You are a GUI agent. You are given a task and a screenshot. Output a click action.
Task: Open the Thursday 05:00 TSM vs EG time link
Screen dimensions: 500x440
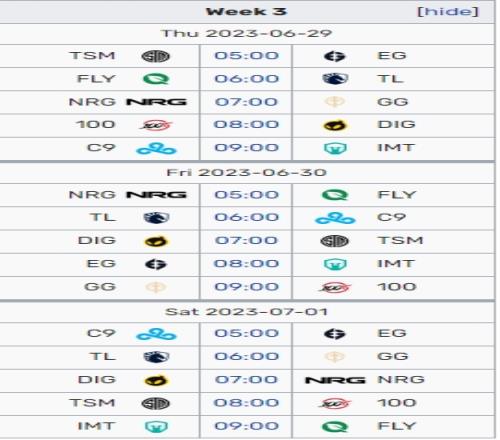[x=246, y=55]
